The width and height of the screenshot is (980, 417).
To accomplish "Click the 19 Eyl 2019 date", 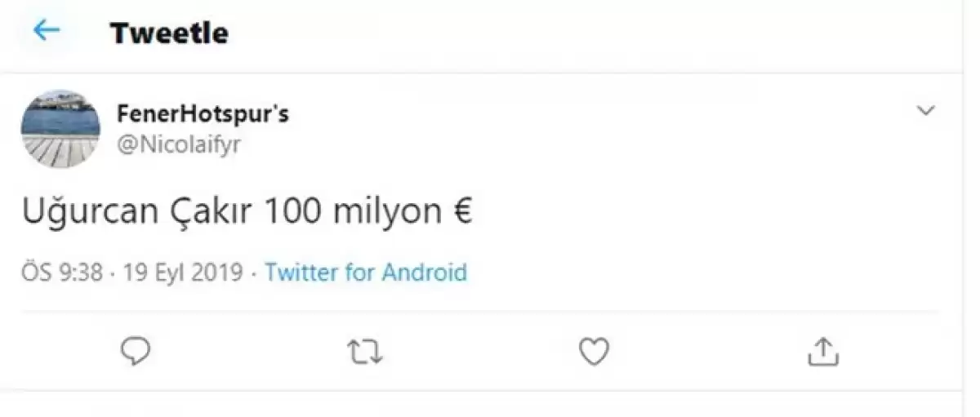I will (183, 272).
